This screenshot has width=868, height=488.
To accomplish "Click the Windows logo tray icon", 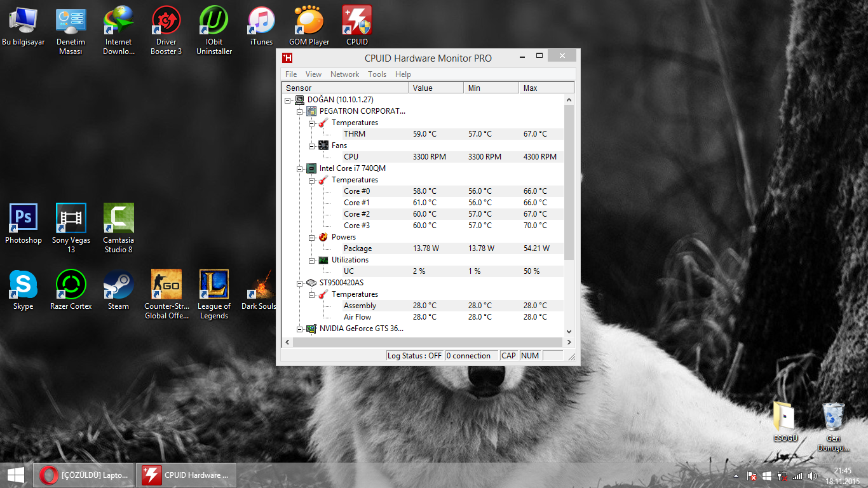I will coord(767,475).
